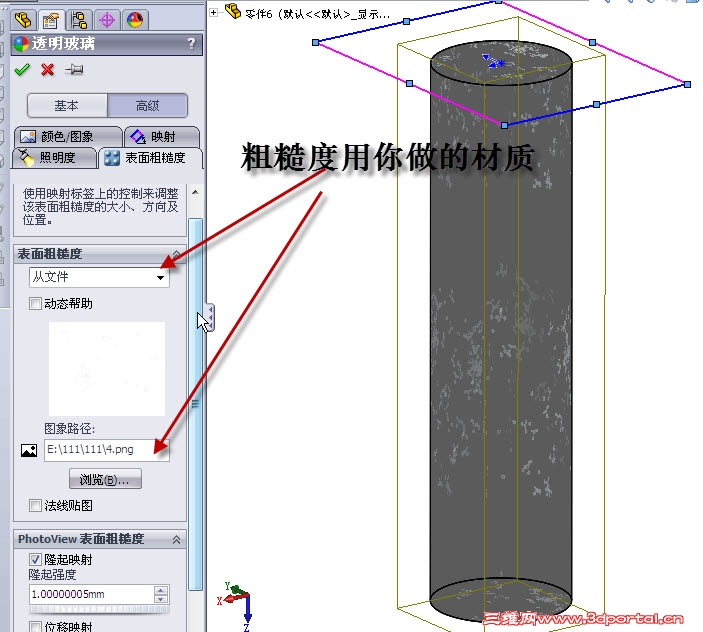Click the cylinder body in the viewport
703x632 pixels.
501,332
